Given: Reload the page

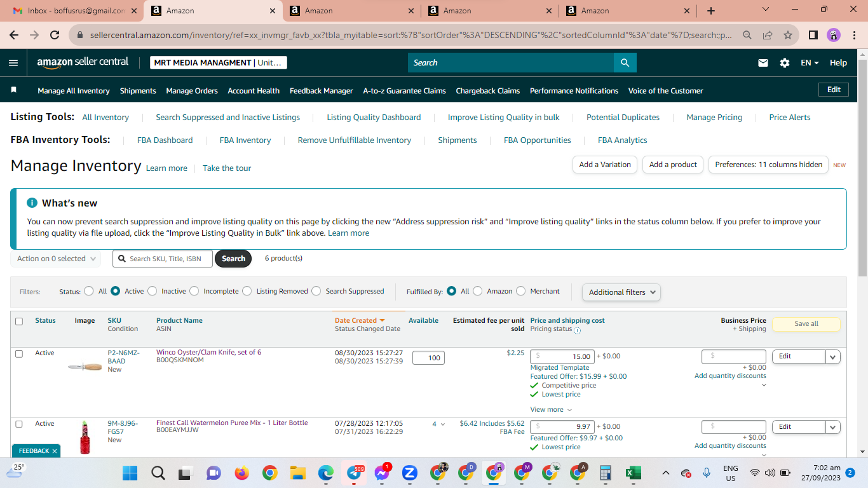Looking at the screenshot, I should [55, 35].
